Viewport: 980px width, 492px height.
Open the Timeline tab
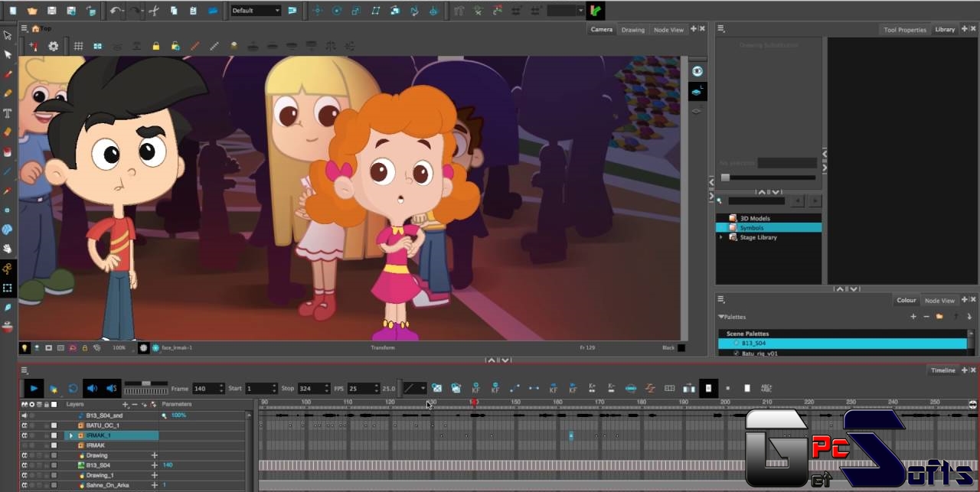[942, 370]
